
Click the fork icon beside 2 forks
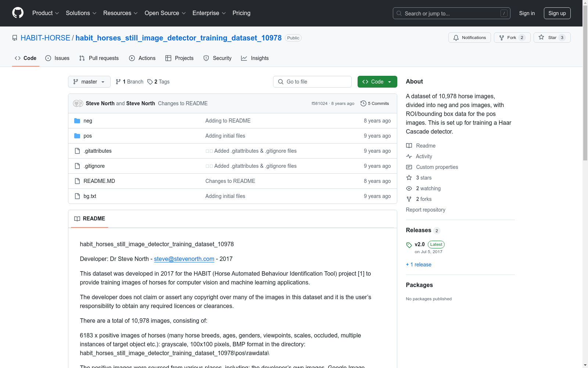[x=409, y=199]
